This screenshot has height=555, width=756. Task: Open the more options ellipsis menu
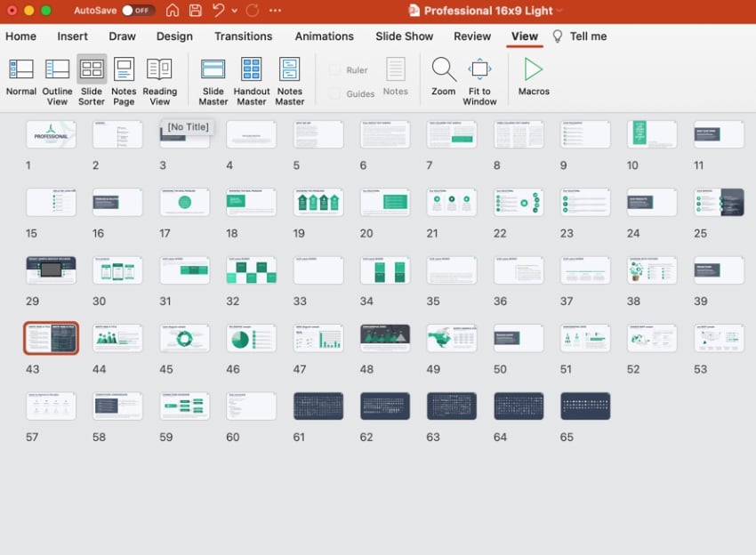(275, 11)
